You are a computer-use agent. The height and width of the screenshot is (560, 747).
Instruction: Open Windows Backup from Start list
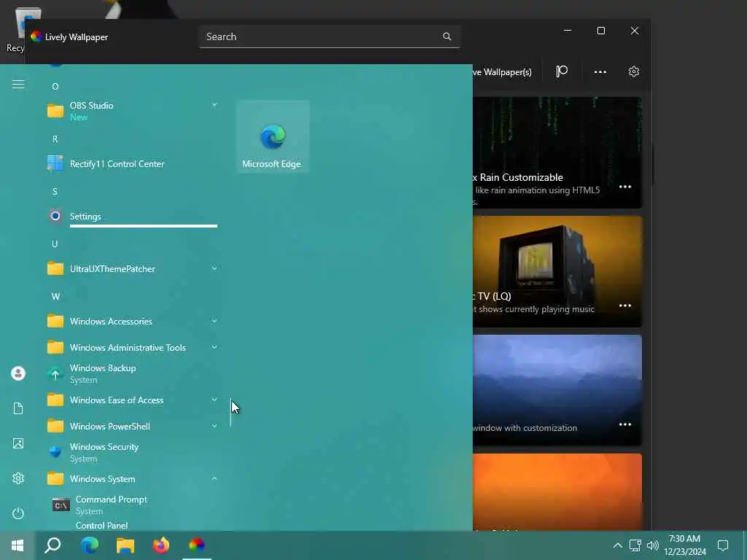[x=133, y=374]
